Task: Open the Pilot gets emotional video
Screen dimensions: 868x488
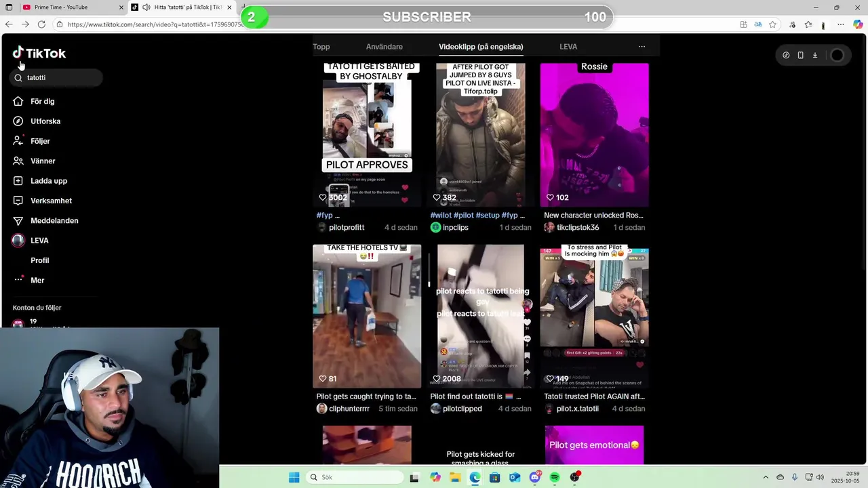Action: [x=595, y=445]
